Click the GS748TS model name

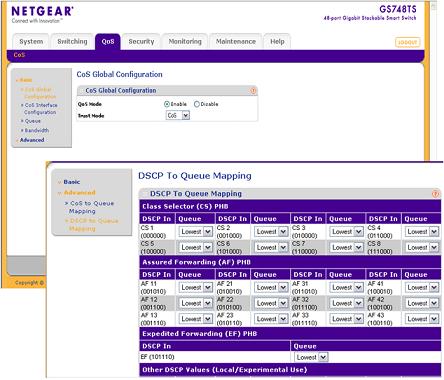[398, 9]
